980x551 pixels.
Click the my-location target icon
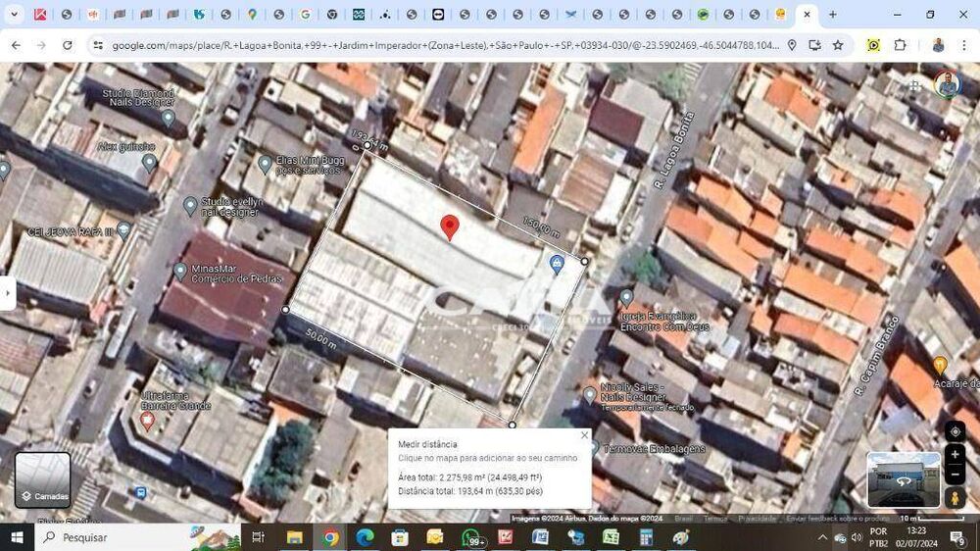(x=955, y=431)
